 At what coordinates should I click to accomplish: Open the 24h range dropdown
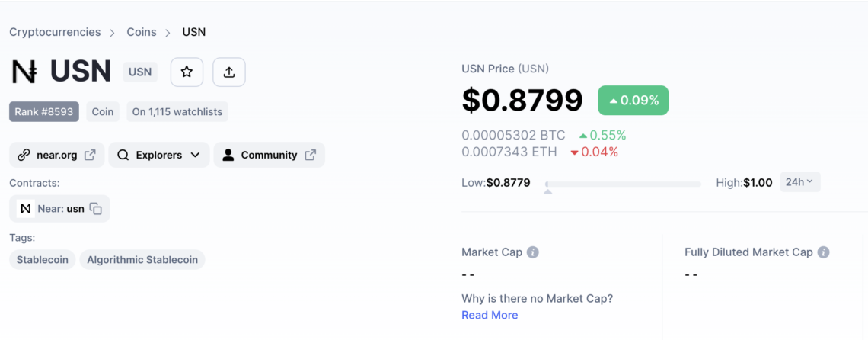click(800, 182)
